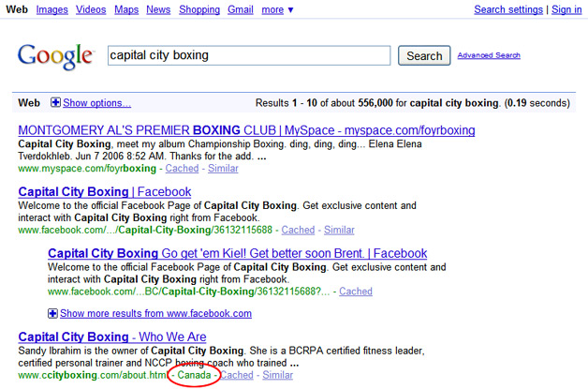Click Show more results from www.facebook.com

click(x=155, y=313)
